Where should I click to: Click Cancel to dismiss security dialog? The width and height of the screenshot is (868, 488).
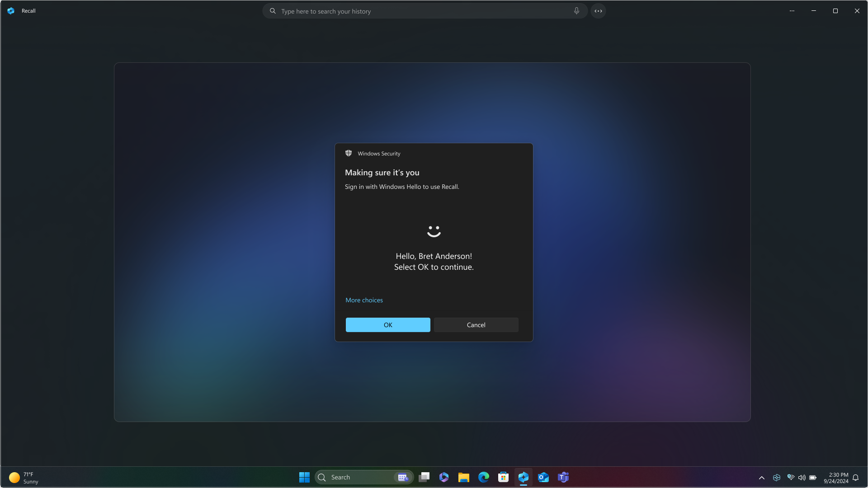click(x=476, y=324)
